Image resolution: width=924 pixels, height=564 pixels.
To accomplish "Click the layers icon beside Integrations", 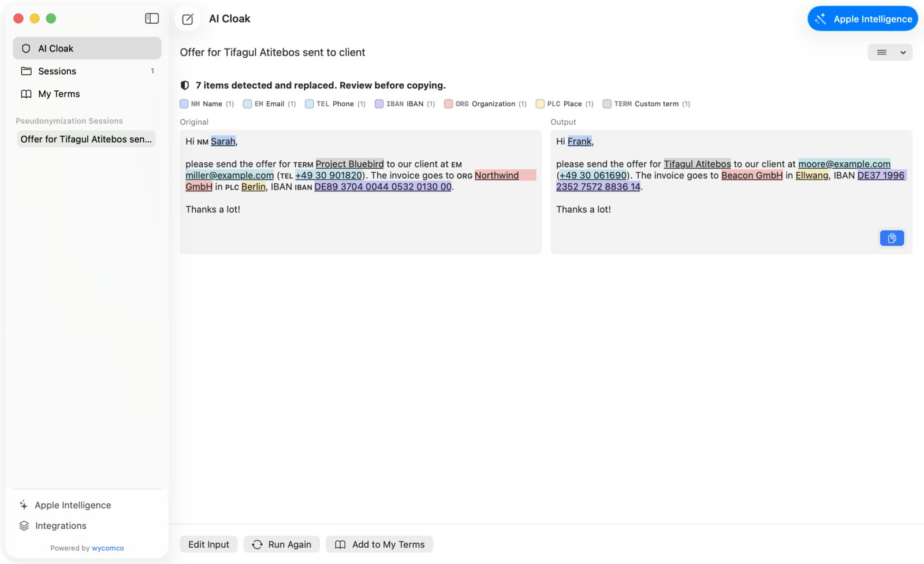I will pos(24,526).
